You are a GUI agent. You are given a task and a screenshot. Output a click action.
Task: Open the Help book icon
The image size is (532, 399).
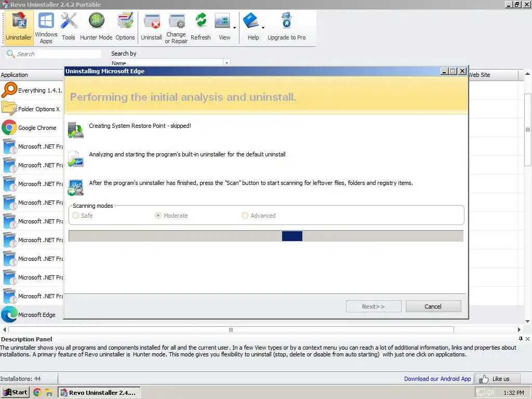(x=252, y=27)
